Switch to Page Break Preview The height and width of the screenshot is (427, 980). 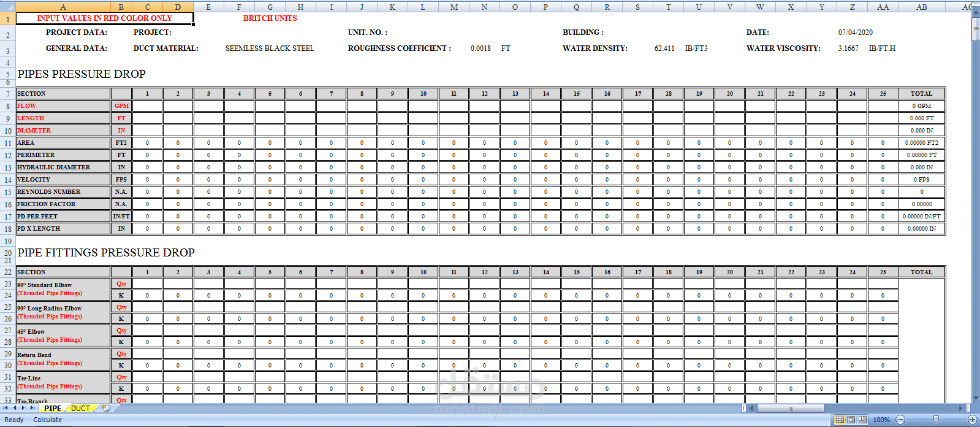[862, 420]
